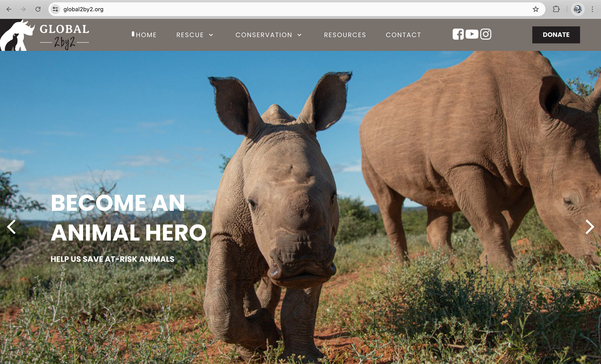Open the Chrome profile avatar
Image resolution: width=601 pixels, height=364 pixels.
[x=577, y=9]
